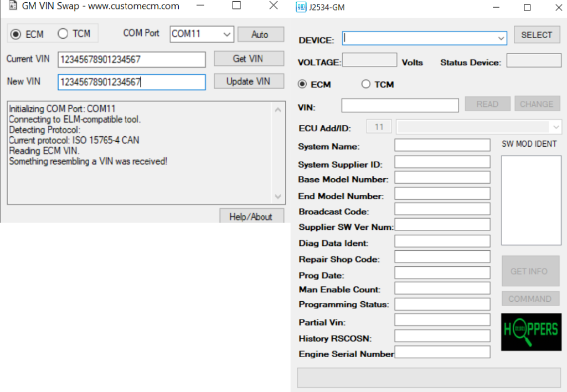This screenshot has height=392, width=567.
Task: Click log line 'Reading ECM VIN.'
Action: [44, 151]
